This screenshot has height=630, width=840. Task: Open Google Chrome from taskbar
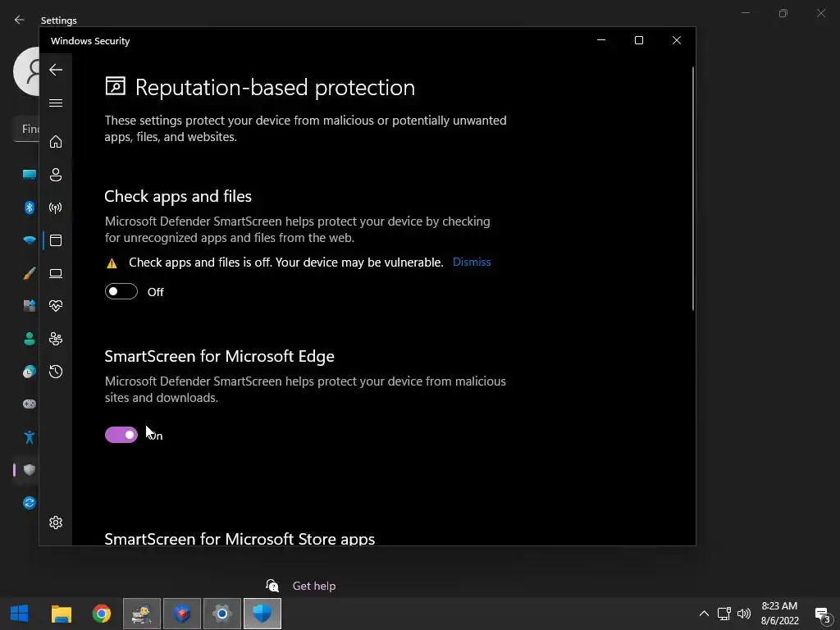(x=101, y=614)
